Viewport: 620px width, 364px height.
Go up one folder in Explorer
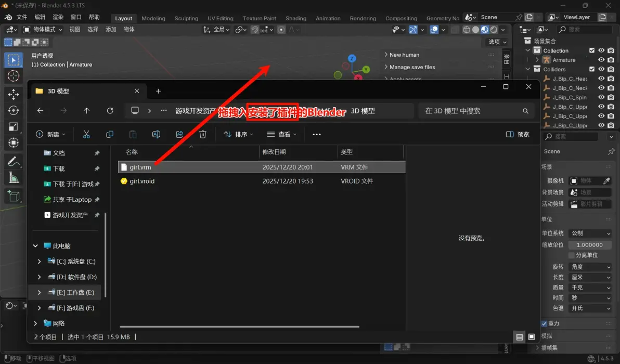coord(86,111)
